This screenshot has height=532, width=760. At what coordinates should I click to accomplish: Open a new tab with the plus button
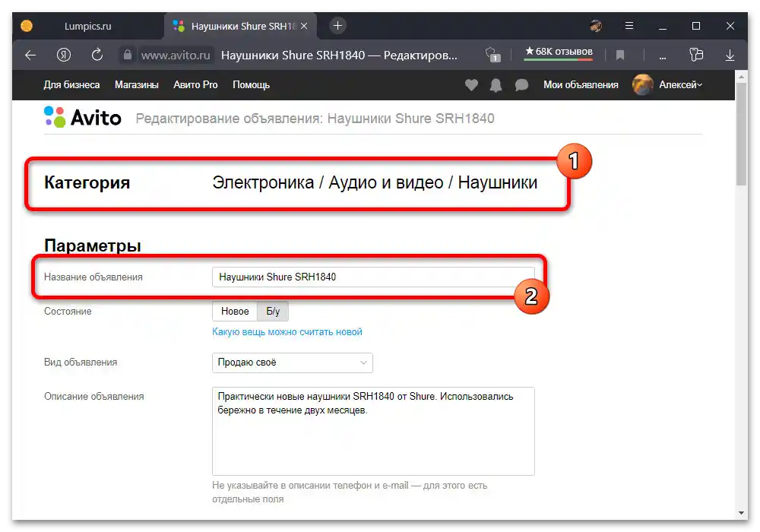click(x=338, y=26)
